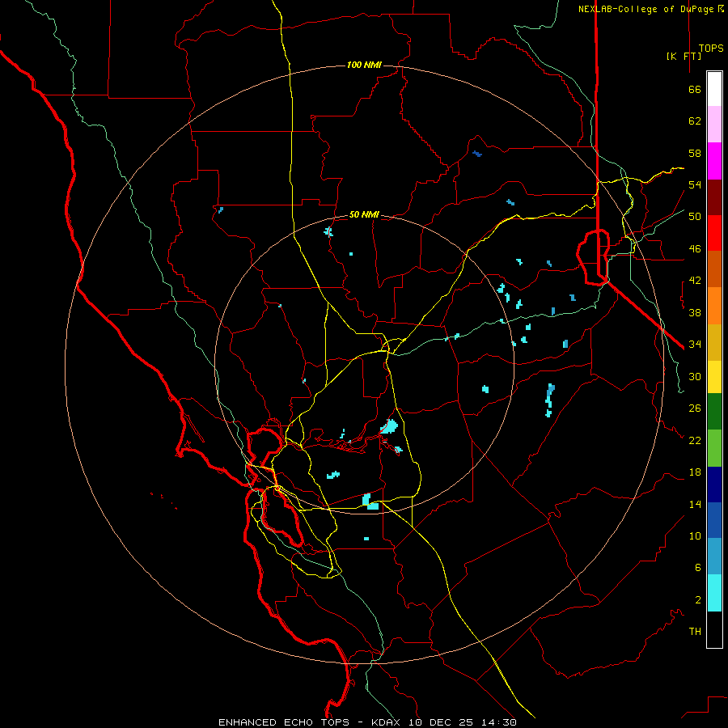Click the white swatch in the tops legend
This screenshot has width=728, height=728.
[x=714, y=89]
